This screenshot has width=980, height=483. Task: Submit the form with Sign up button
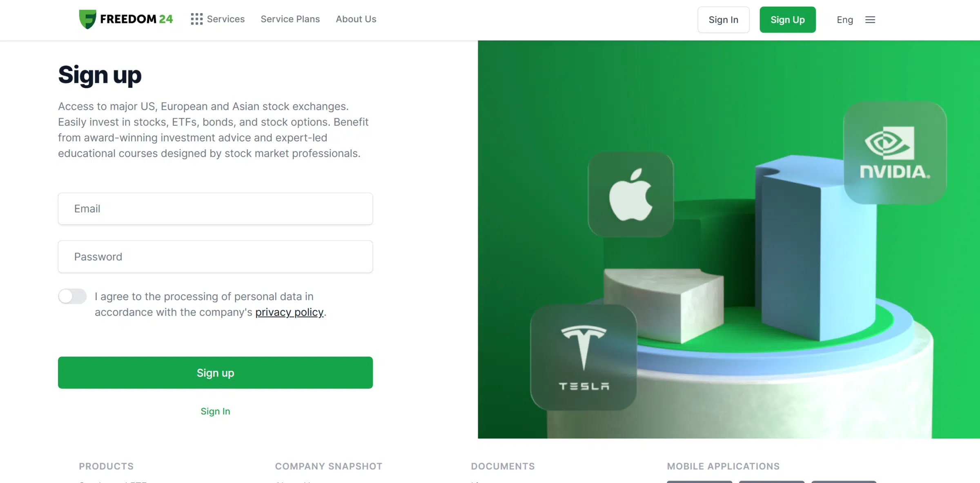click(x=215, y=373)
